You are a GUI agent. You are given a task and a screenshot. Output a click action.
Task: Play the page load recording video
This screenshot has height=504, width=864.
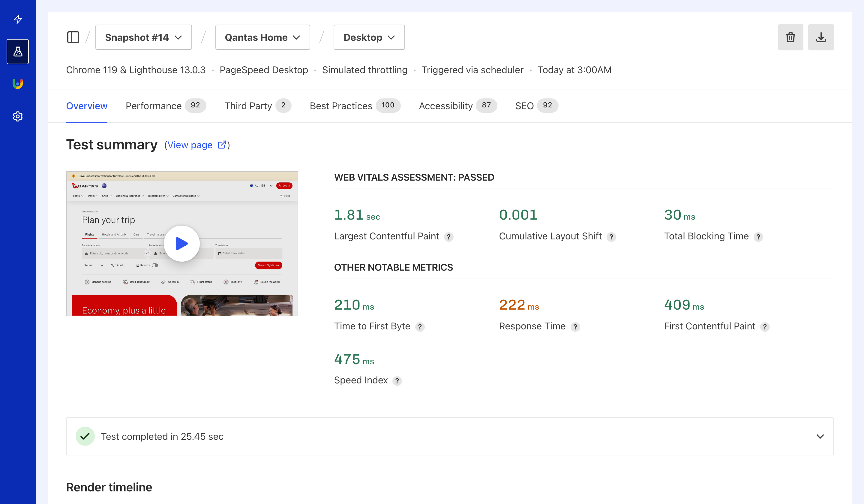[182, 243]
